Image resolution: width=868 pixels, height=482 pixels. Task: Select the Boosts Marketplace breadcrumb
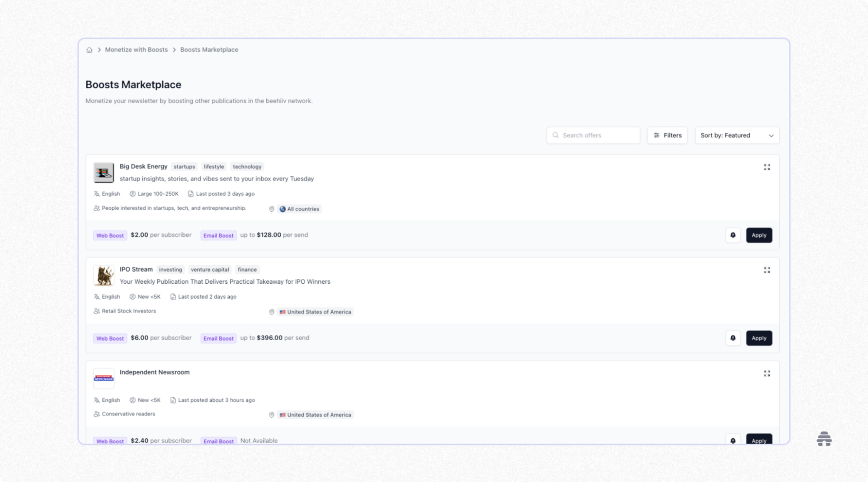coord(209,50)
